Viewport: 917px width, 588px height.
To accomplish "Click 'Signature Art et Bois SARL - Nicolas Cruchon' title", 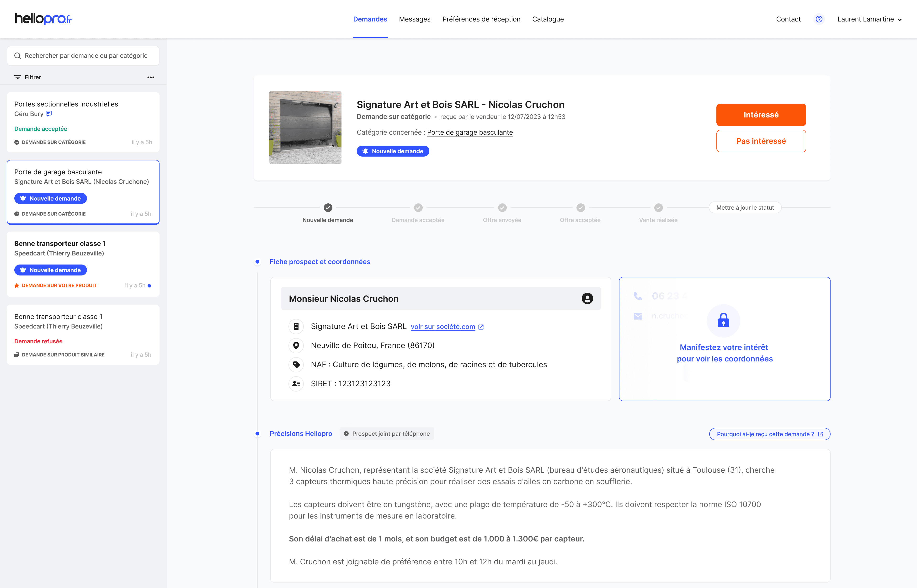I will [x=460, y=104].
